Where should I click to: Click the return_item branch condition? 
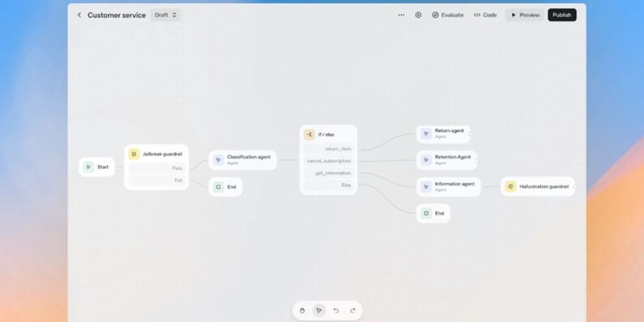(329, 149)
